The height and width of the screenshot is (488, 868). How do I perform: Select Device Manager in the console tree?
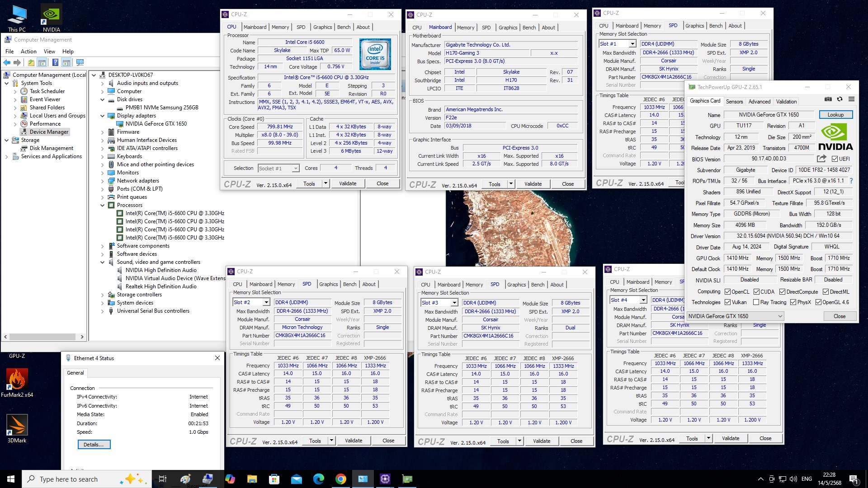pyautogui.click(x=49, y=132)
